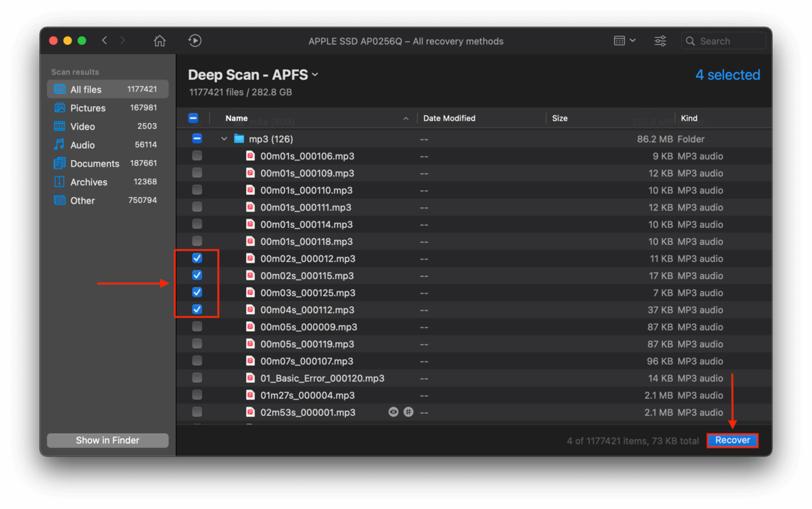
Task: Select the 00m05s_000009.mp3 file name
Action: (309, 327)
